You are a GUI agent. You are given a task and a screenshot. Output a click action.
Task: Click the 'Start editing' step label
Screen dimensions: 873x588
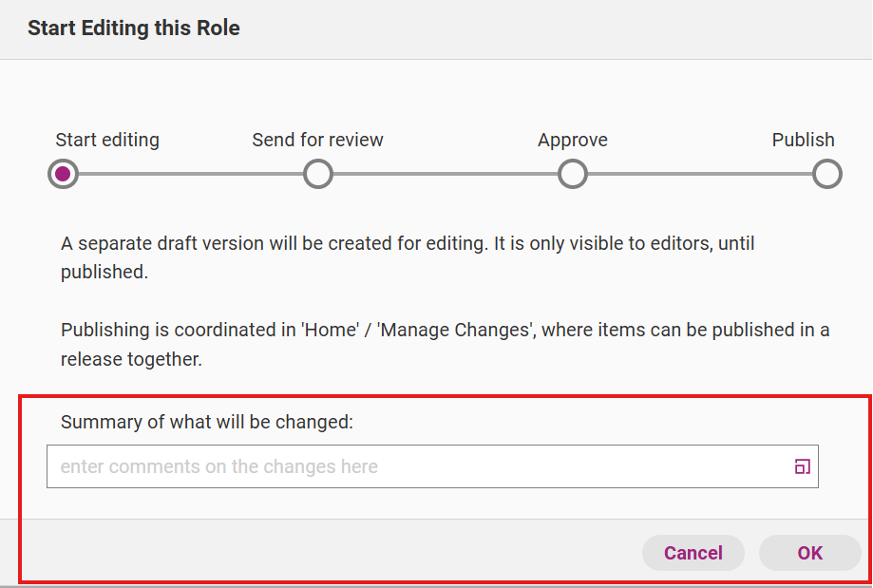tap(107, 140)
